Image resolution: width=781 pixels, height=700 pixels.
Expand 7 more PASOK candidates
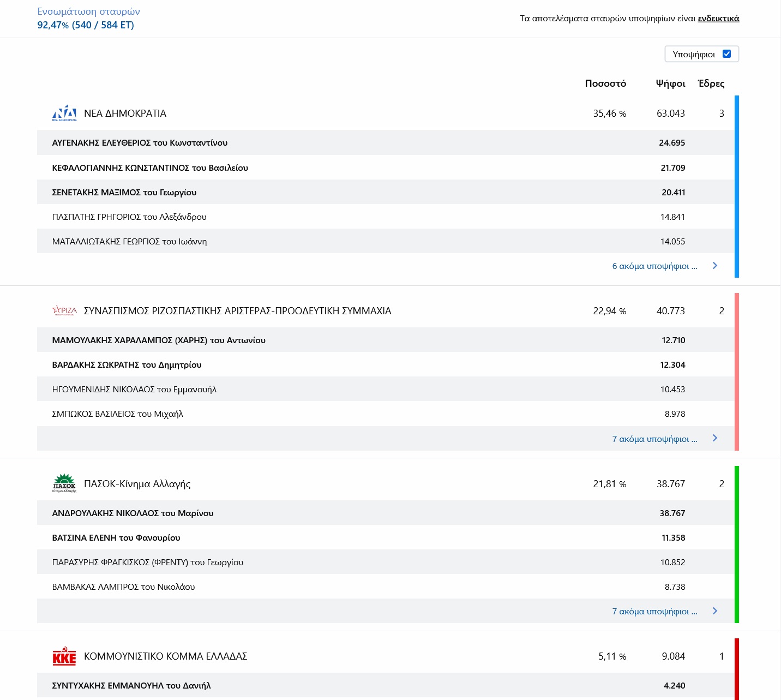point(654,611)
